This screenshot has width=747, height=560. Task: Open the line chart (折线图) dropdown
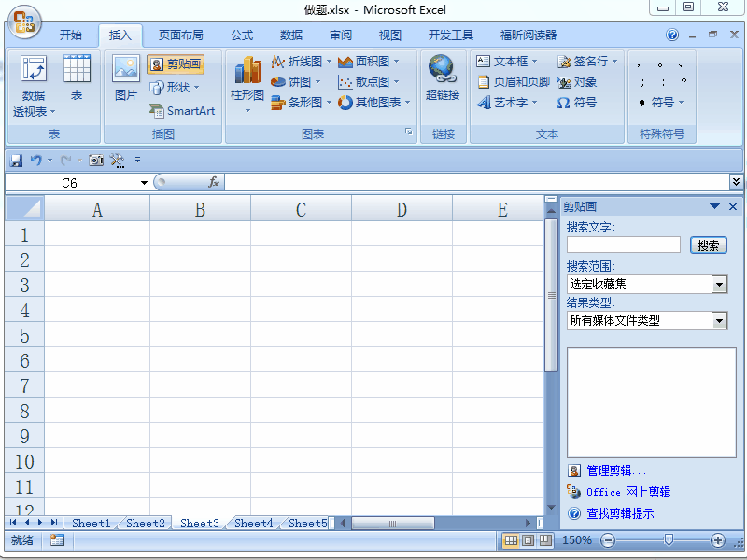pyautogui.click(x=301, y=62)
